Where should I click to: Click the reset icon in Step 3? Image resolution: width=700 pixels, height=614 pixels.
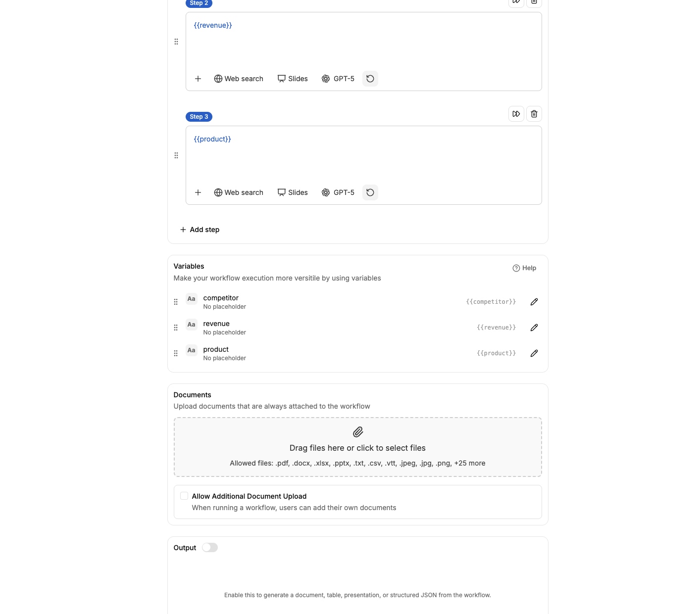(370, 192)
